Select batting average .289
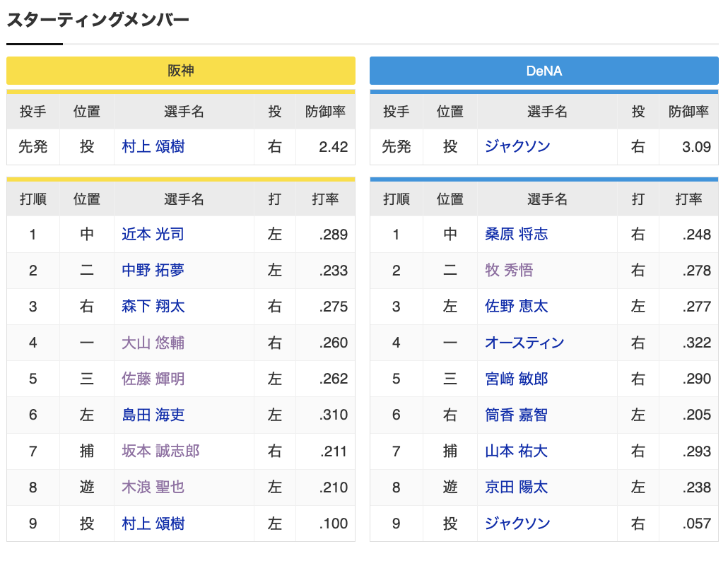 334,235
